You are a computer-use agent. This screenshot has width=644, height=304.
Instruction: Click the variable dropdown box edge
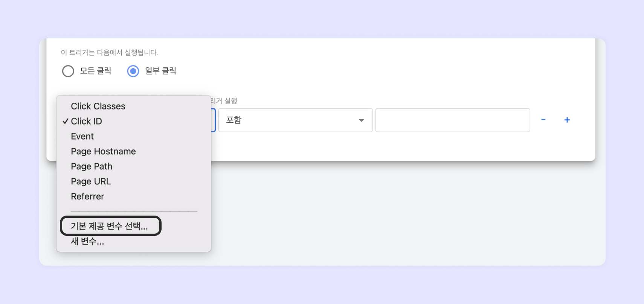click(214, 120)
